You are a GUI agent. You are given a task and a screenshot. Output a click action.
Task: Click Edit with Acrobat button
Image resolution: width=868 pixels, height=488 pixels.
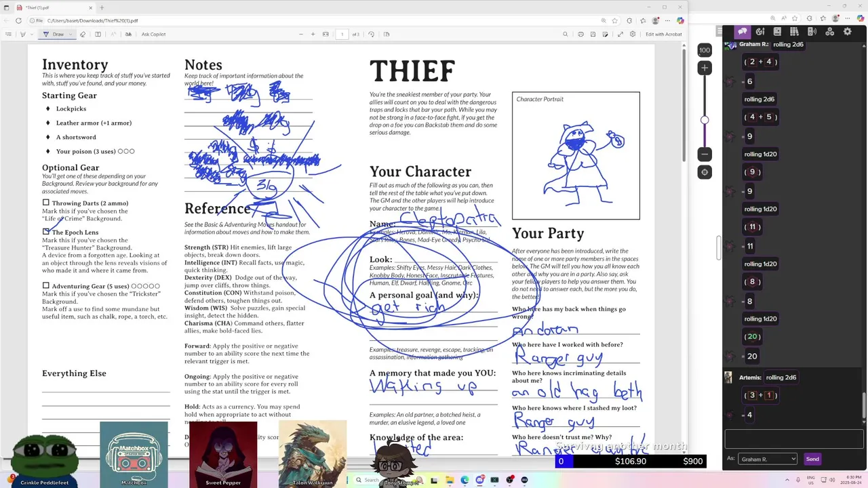click(x=663, y=34)
